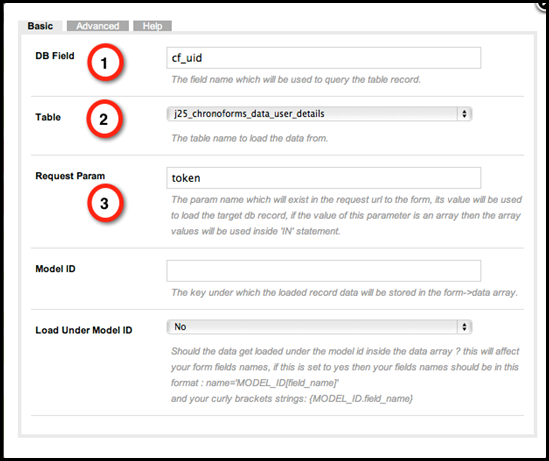
Task: Click the Model ID label
Action: pyautogui.click(x=55, y=269)
